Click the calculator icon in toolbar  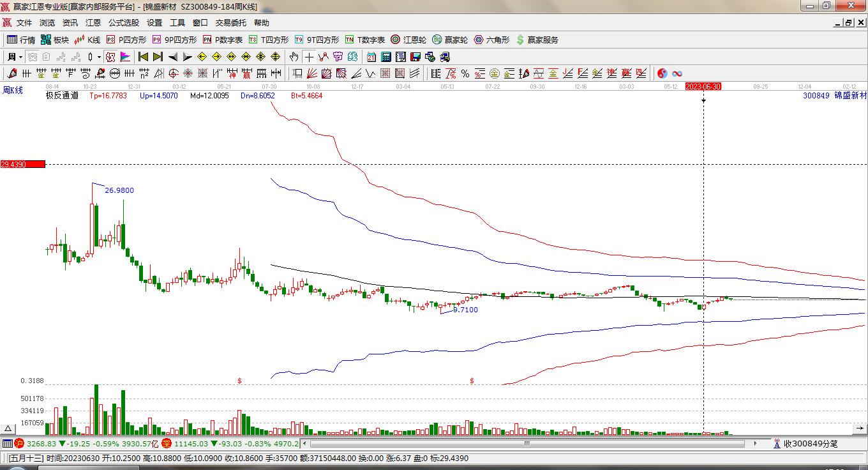pos(385,57)
